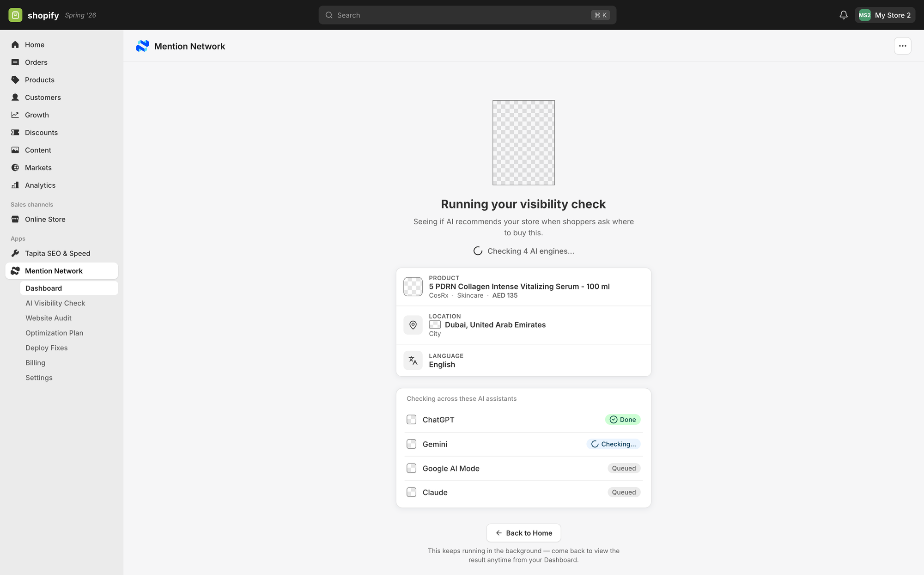Click the Back to Home button
The width and height of the screenshot is (924, 575).
pos(523,533)
